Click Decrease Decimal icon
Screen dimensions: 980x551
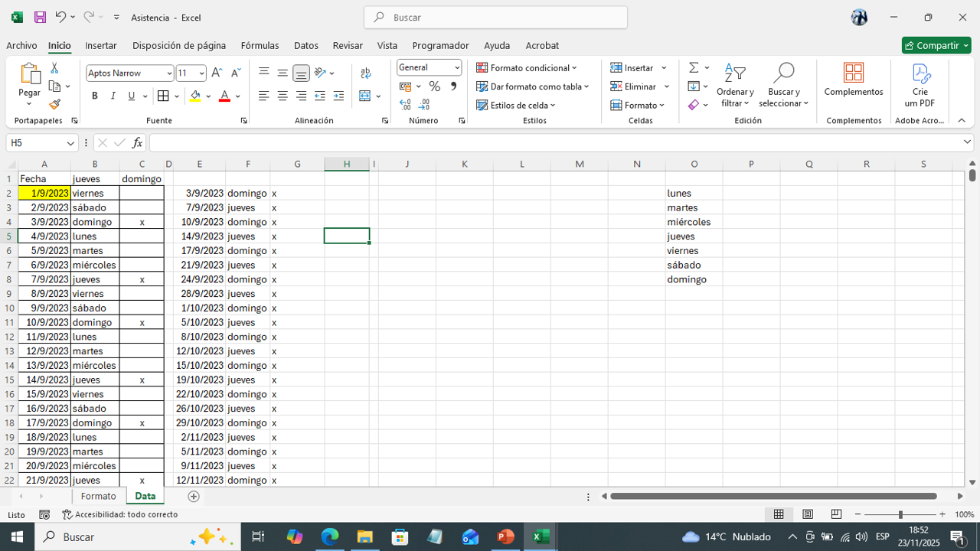tap(424, 105)
